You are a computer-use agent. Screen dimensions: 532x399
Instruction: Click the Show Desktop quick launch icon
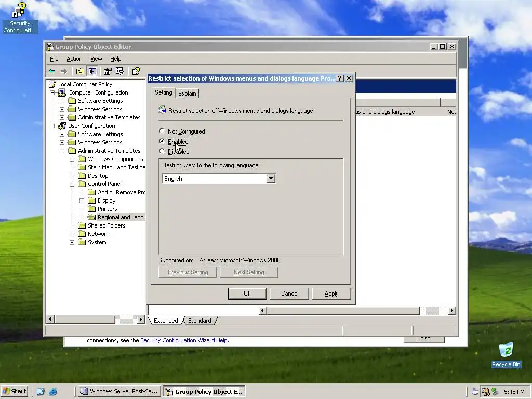41,392
